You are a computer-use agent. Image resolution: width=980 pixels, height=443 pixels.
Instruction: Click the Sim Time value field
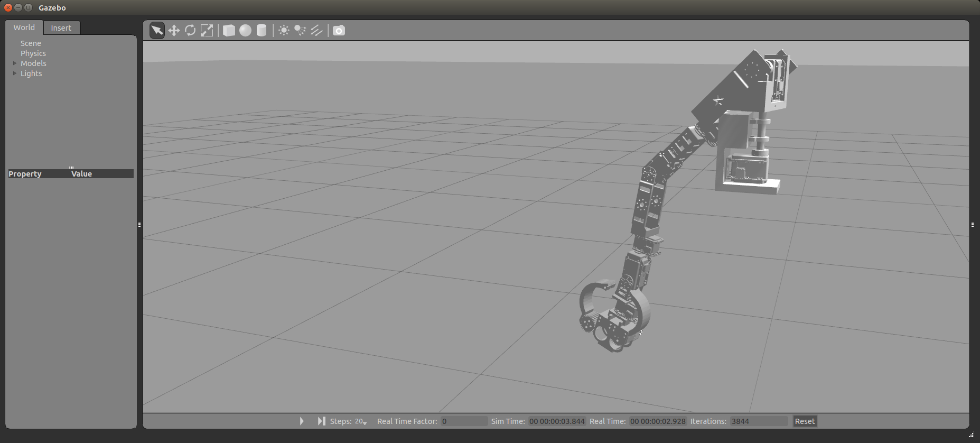coord(557,421)
